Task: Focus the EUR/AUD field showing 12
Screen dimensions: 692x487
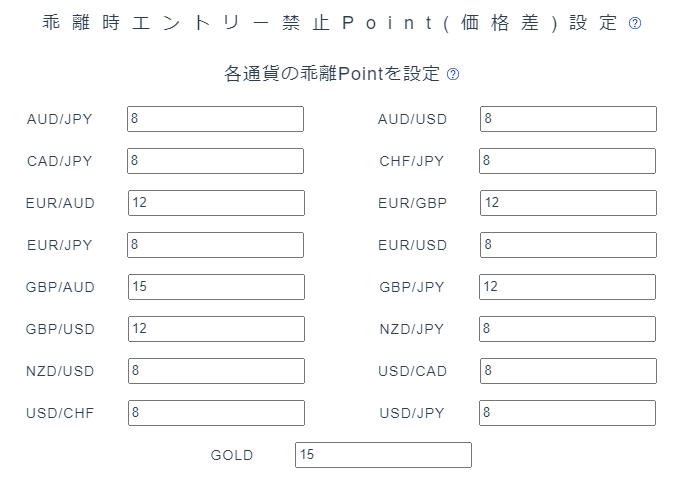Action: click(216, 203)
